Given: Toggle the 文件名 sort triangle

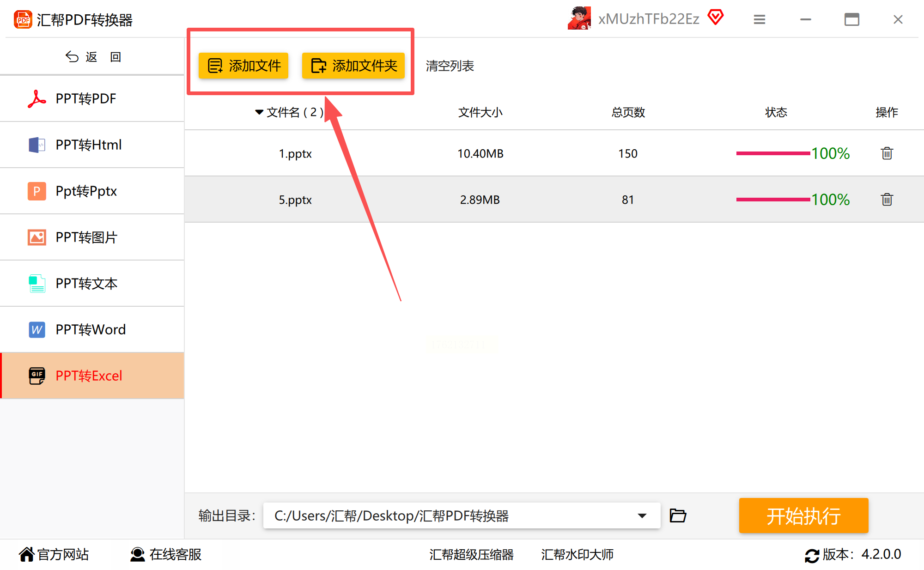Looking at the screenshot, I should 259,112.
